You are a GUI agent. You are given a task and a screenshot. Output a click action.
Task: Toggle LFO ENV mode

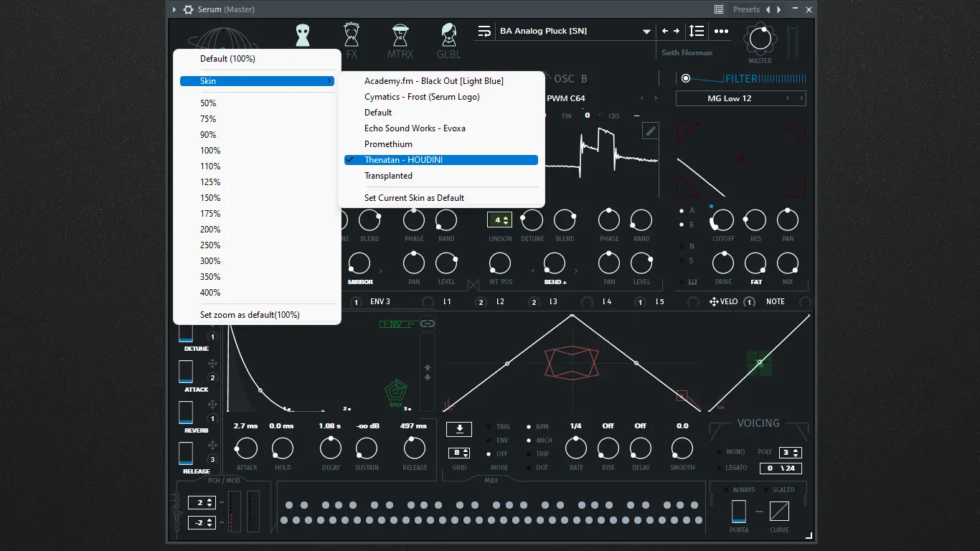click(489, 441)
